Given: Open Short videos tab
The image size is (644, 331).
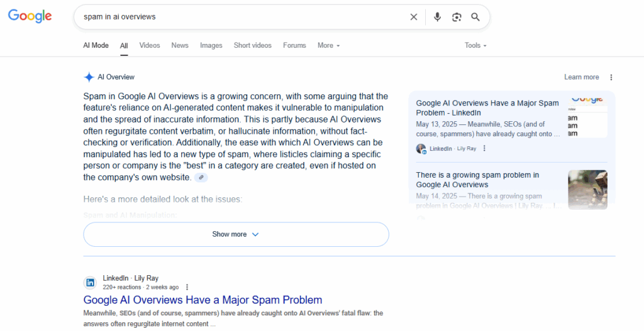Looking at the screenshot, I should 253,45.
